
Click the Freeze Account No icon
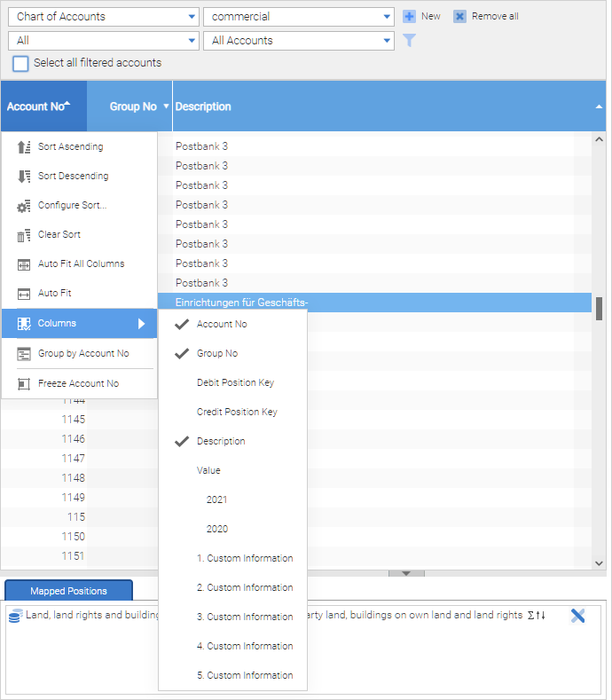click(24, 384)
